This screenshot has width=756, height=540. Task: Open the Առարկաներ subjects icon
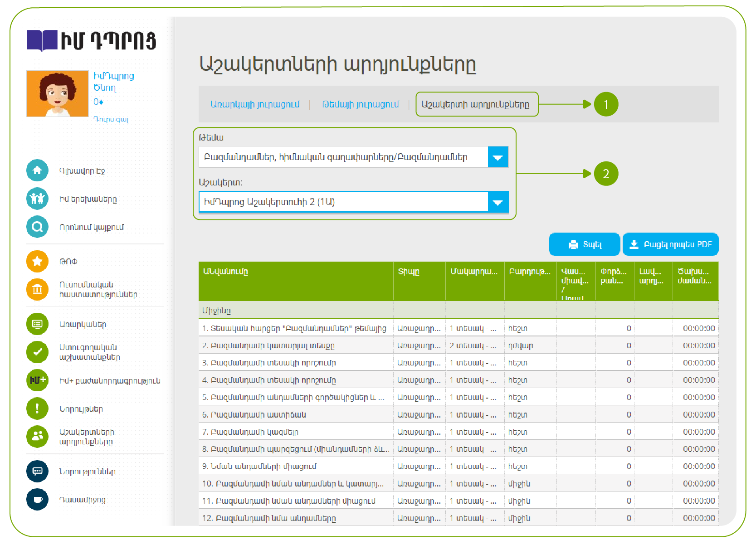tap(37, 324)
